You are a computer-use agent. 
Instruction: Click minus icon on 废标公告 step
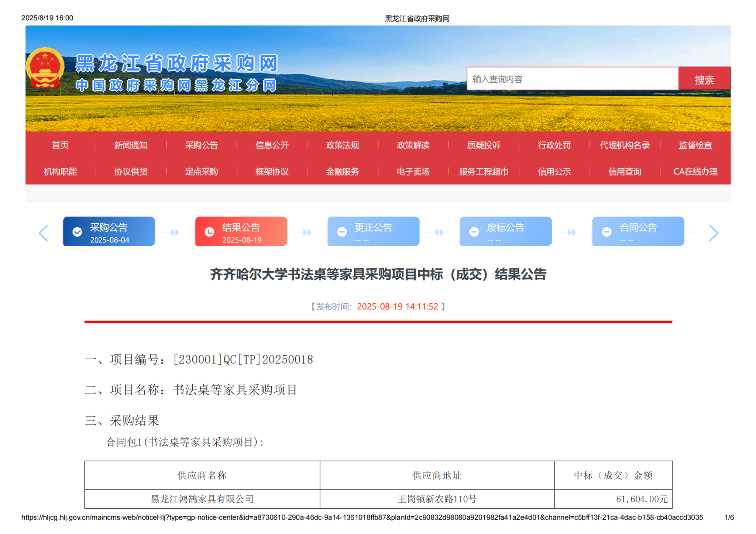[474, 232]
